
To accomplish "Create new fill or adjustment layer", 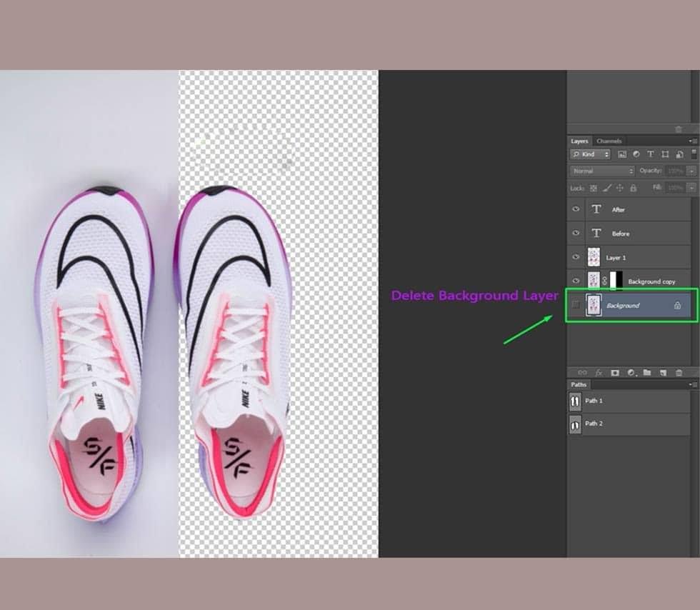I will 631,372.
